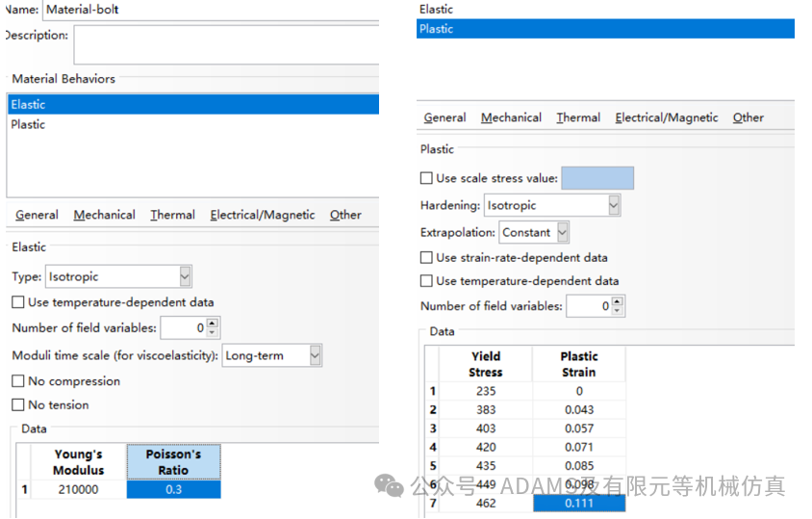Open the Thermal menu in the Plastic panel
The width and height of the screenshot is (812, 519).
[578, 117]
